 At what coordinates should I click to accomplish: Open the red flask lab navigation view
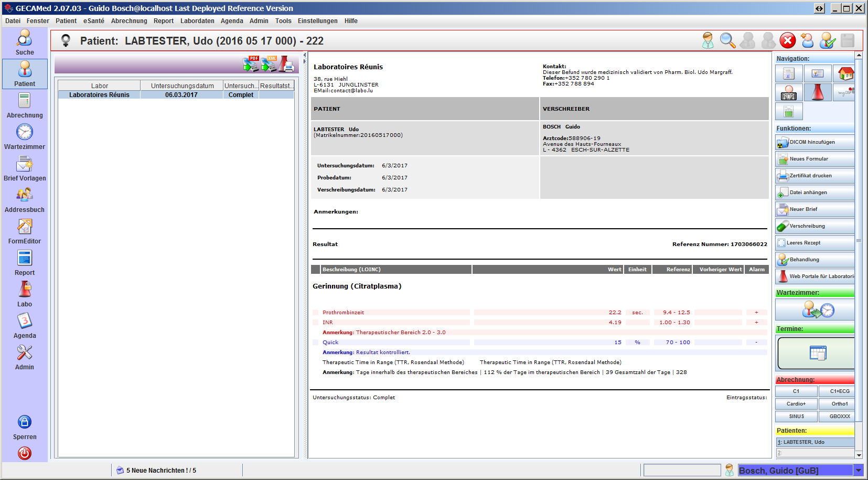(817, 92)
